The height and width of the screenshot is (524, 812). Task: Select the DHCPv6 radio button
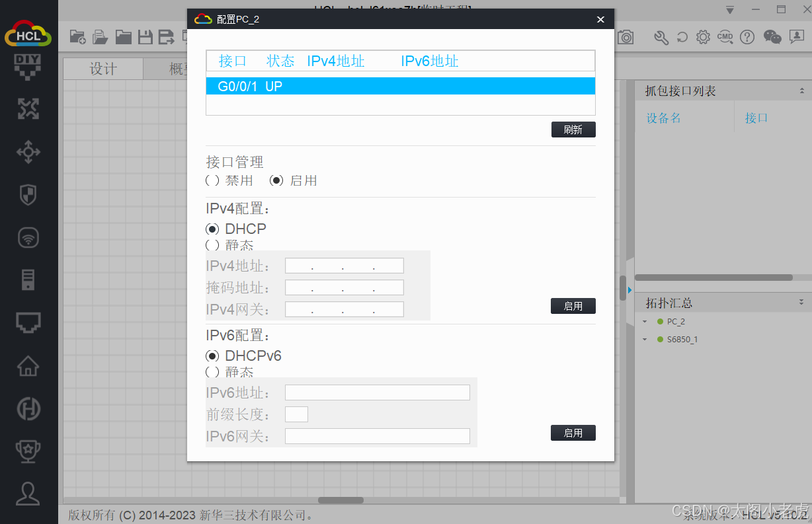pyautogui.click(x=212, y=356)
